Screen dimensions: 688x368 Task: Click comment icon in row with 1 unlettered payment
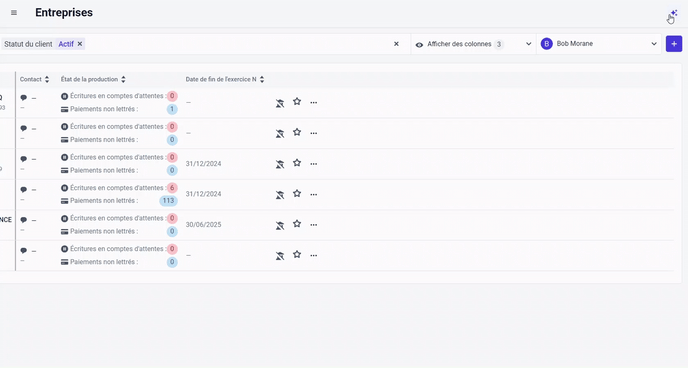point(24,98)
